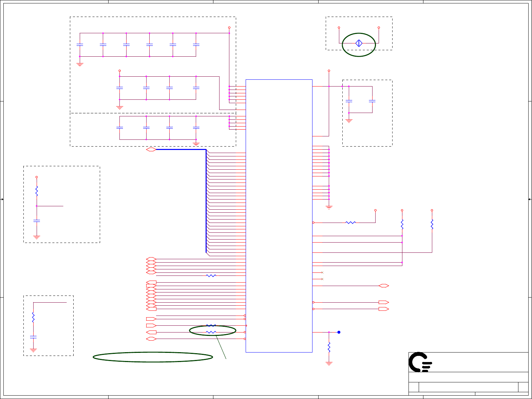532x399 pixels.
Task: Select the pull-up resistor joined to three IC lines
Action: 402,224
